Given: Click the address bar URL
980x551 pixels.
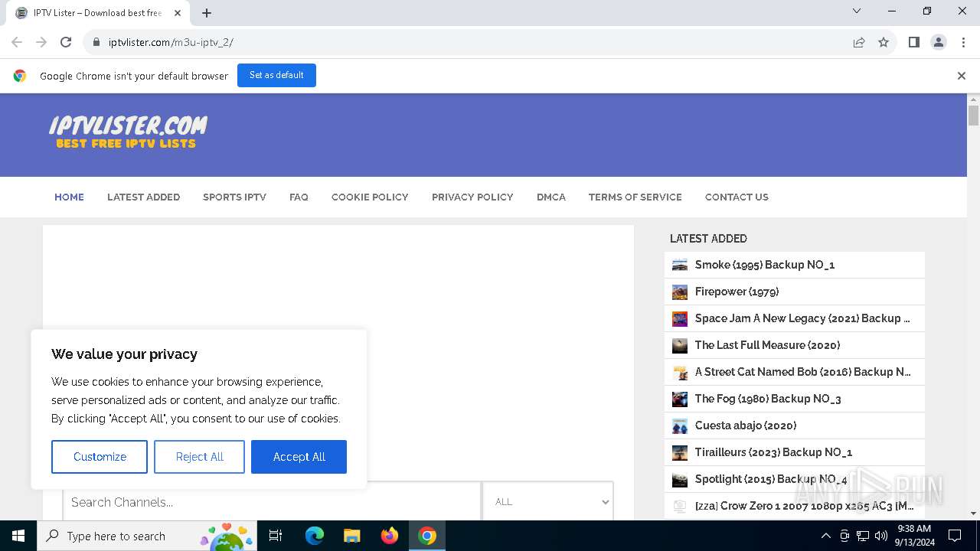Looking at the screenshot, I should pyautogui.click(x=171, y=42).
